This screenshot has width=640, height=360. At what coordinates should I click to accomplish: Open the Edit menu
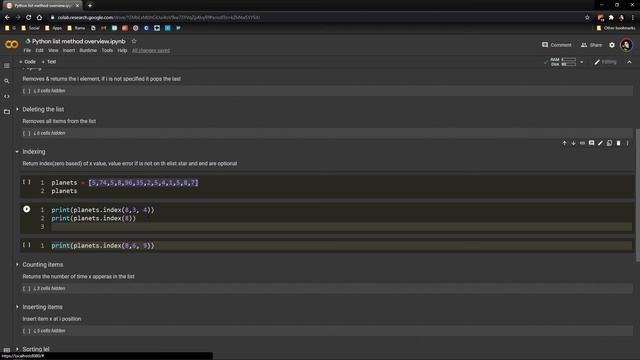(39, 51)
